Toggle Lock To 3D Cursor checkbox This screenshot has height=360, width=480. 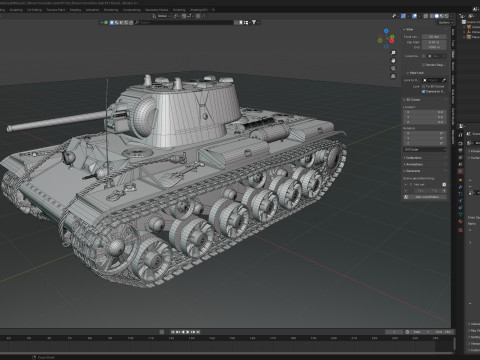[424, 86]
